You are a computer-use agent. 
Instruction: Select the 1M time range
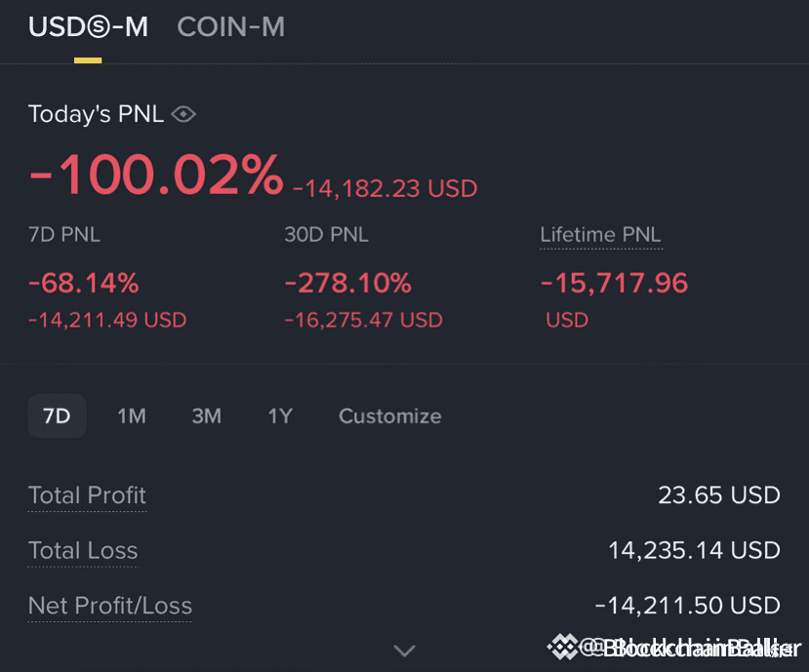[x=132, y=416]
